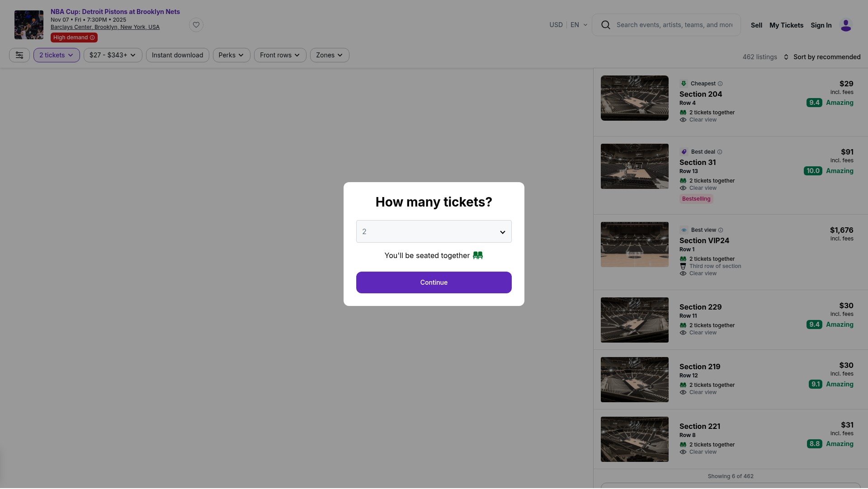Viewport: 868px width, 489px height.
Task: Click the sort arrows icon
Action: pos(786,57)
